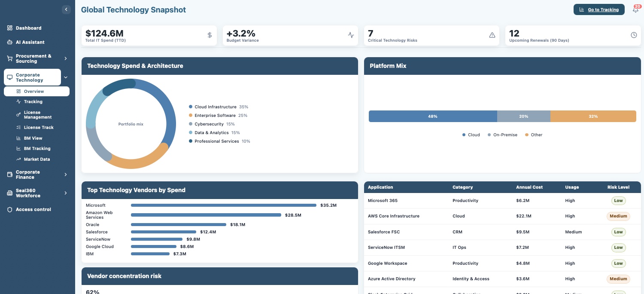This screenshot has width=644, height=294.
Task: Click warning triangle on Critical Technology Risks
Action: point(492,35)
